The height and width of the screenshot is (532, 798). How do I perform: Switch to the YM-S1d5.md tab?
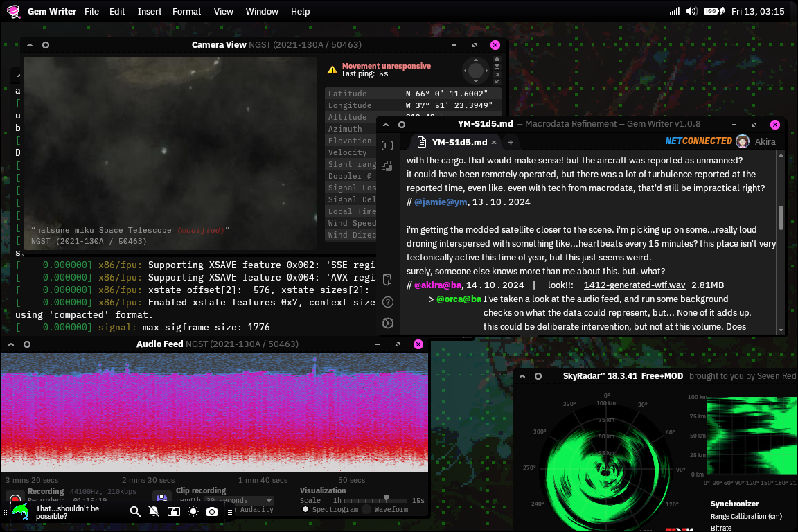pos(459,142)
